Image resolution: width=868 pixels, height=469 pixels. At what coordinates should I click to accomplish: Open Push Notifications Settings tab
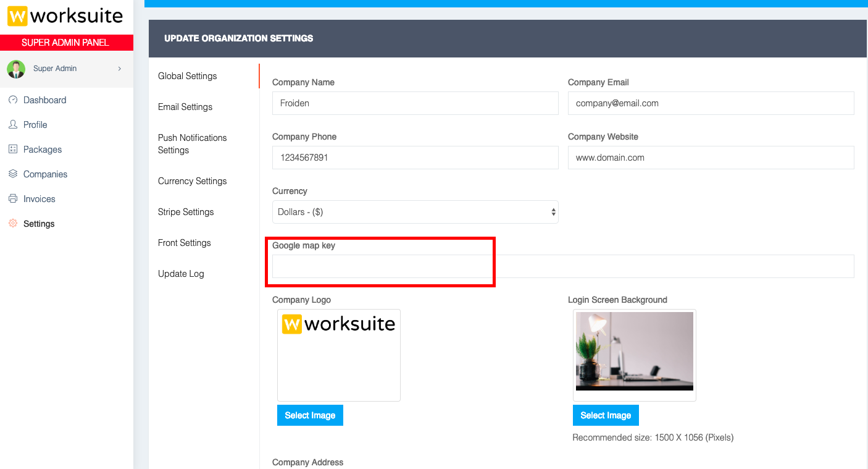click(x=192, y=144)
